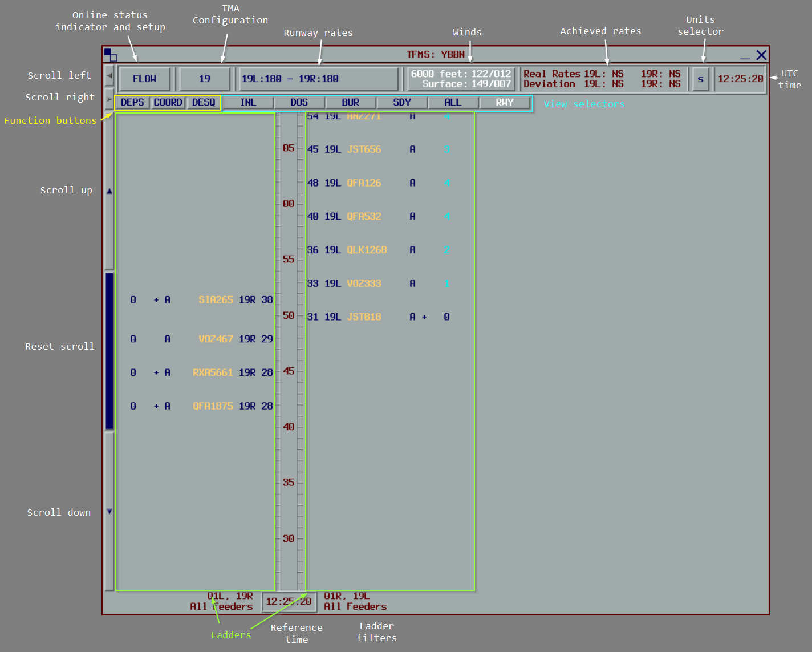The height and width of the screenshot is (652, 812).
Task: Select flight QFA126 on right ladder
Action: 364,183
